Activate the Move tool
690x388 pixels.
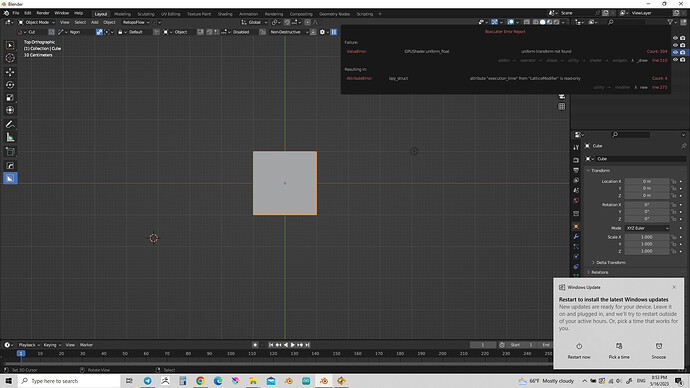point(10,72)
